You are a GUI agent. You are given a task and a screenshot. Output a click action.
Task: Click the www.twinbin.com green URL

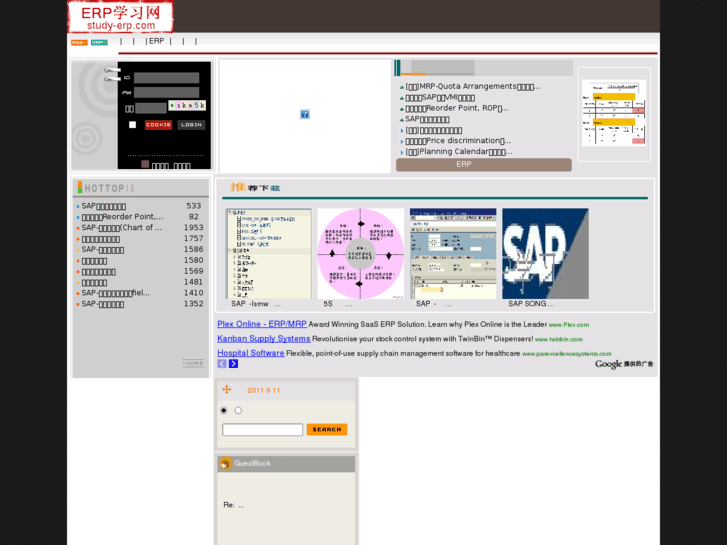point(559,340)
